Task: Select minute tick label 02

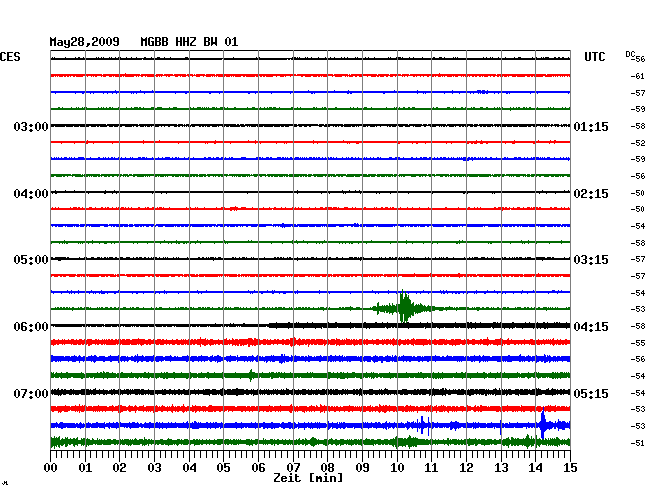Action: tap(119, 467)
